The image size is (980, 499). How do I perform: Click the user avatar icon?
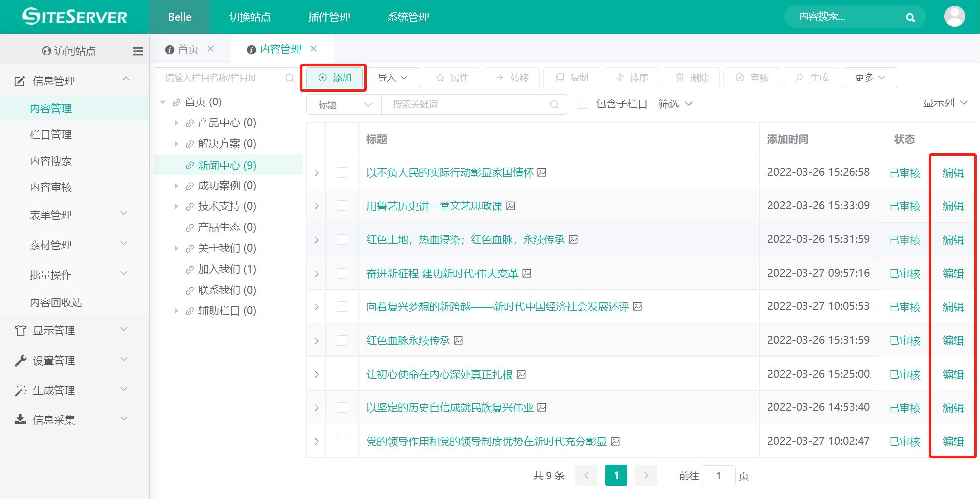tap(954, 17)
